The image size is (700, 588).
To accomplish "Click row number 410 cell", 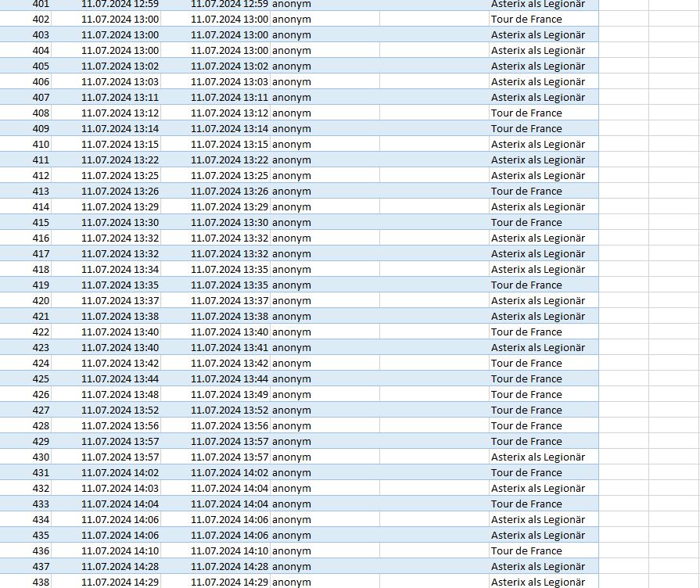I will click(41, 145).
